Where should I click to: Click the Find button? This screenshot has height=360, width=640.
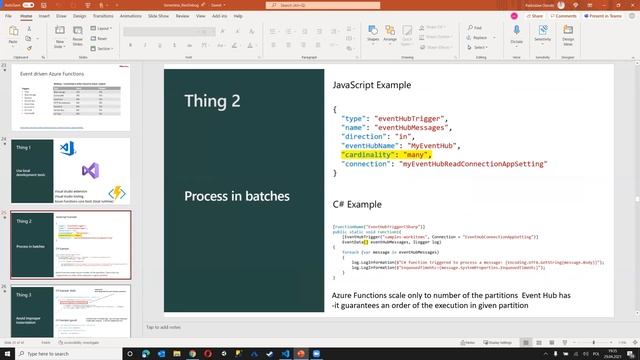[x=475, y=28]
